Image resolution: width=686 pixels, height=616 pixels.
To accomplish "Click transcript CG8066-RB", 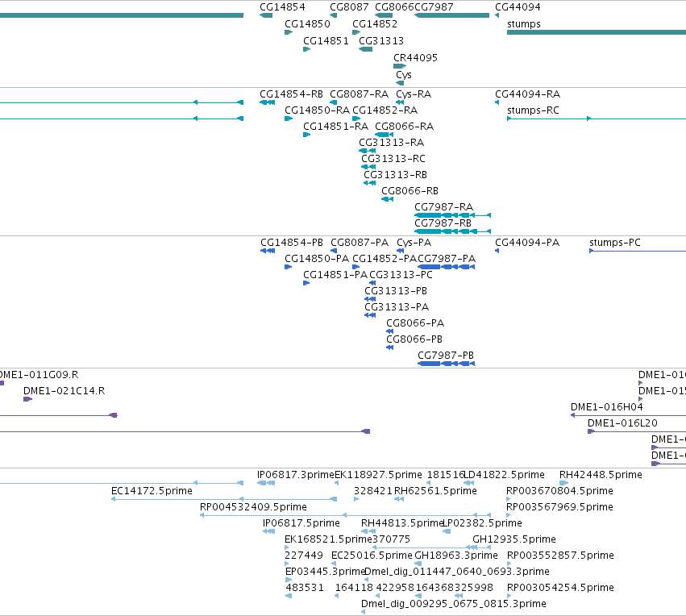I will [410, 191].
